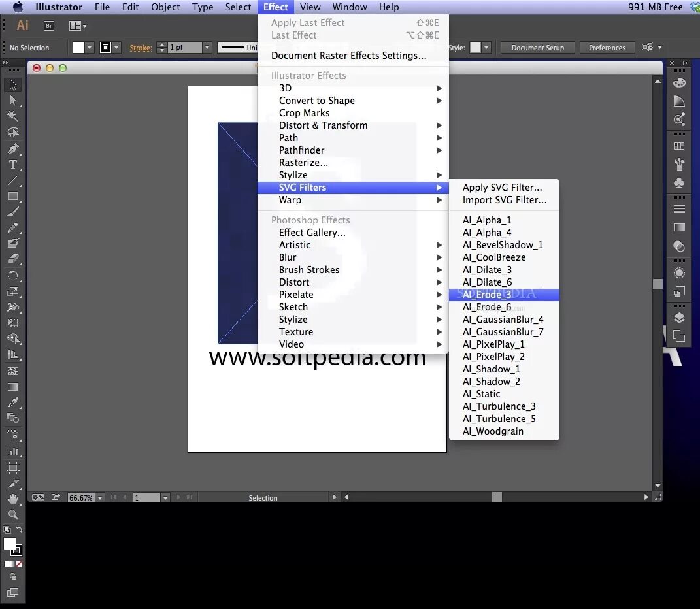The width and height of the screenshot is (700, 609).
Task: Open the Window menu
Action: tap(350, 7)
